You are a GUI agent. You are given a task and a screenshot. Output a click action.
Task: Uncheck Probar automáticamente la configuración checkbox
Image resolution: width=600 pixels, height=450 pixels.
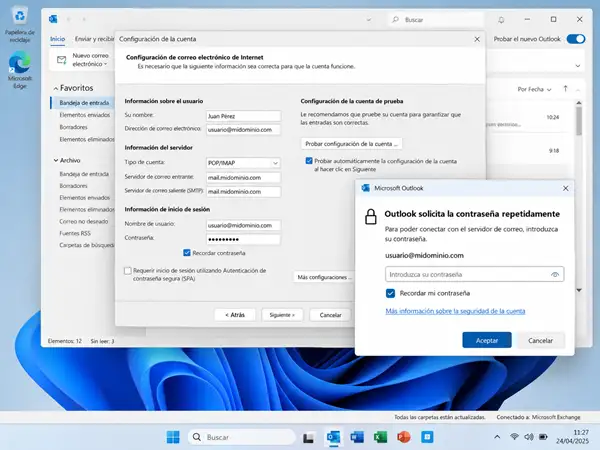[309, 161]
